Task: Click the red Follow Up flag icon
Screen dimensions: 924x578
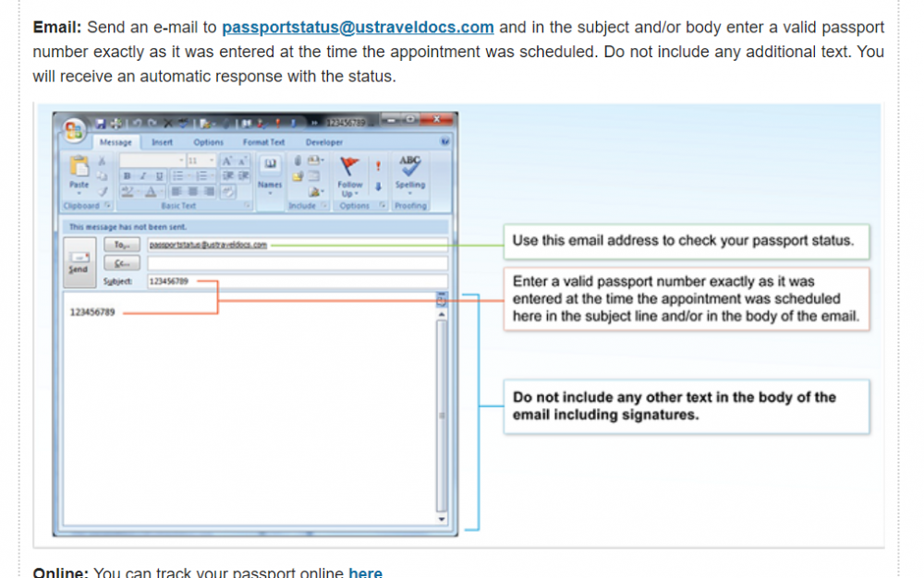Action: tap(349, 166)
